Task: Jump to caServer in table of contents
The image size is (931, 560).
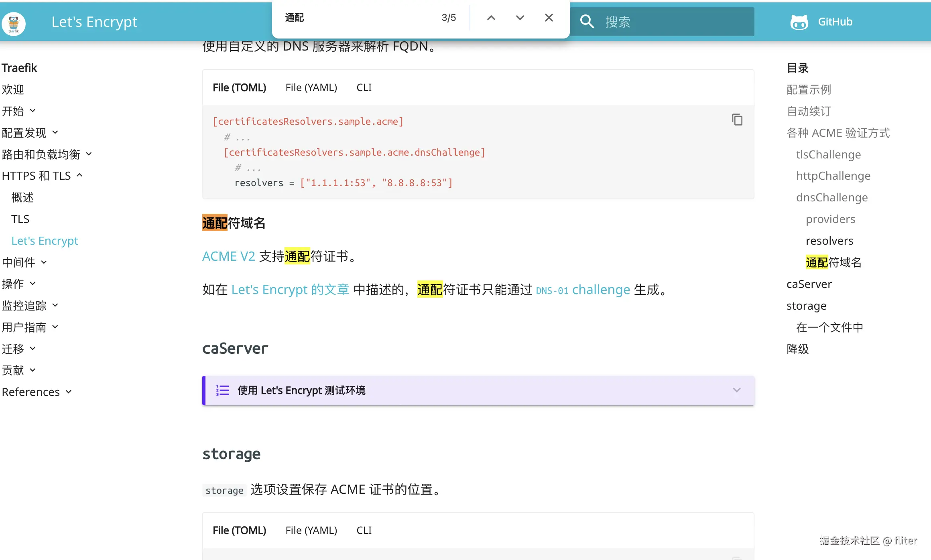Action: (809, 284)
